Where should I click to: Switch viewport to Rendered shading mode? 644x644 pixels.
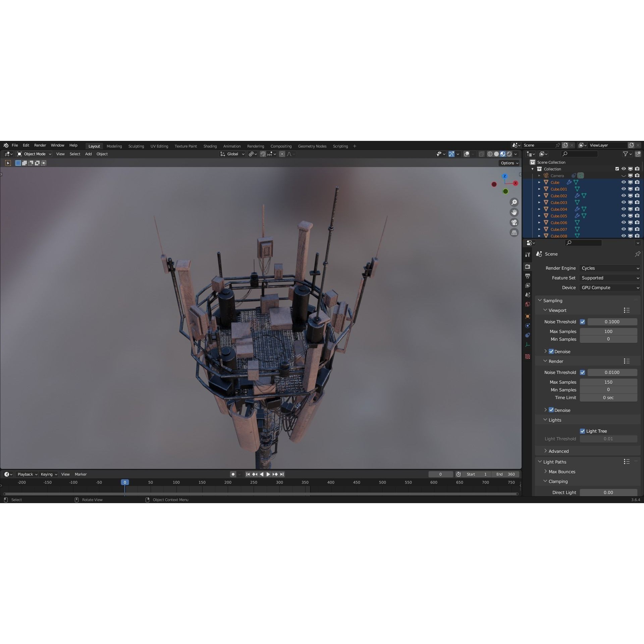(509, 154)
